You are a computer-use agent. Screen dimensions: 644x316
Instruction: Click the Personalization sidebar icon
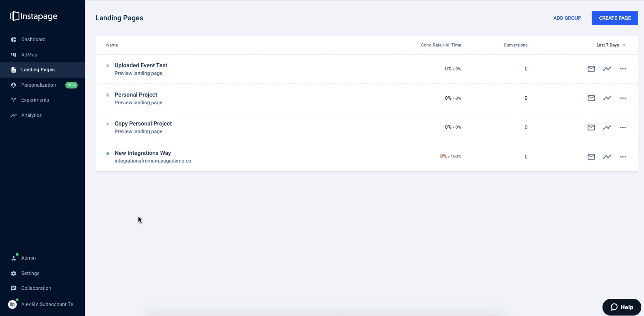tap(14, 85)
